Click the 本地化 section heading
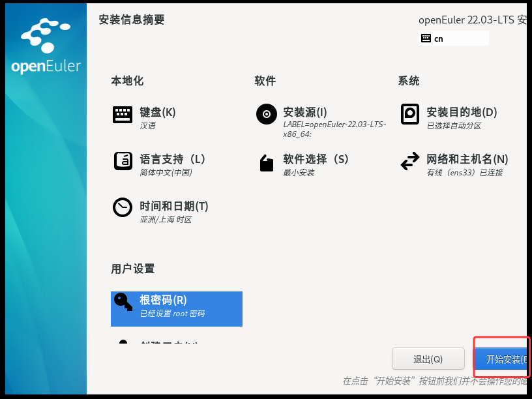532x399 pixels. tap(127, 81)
